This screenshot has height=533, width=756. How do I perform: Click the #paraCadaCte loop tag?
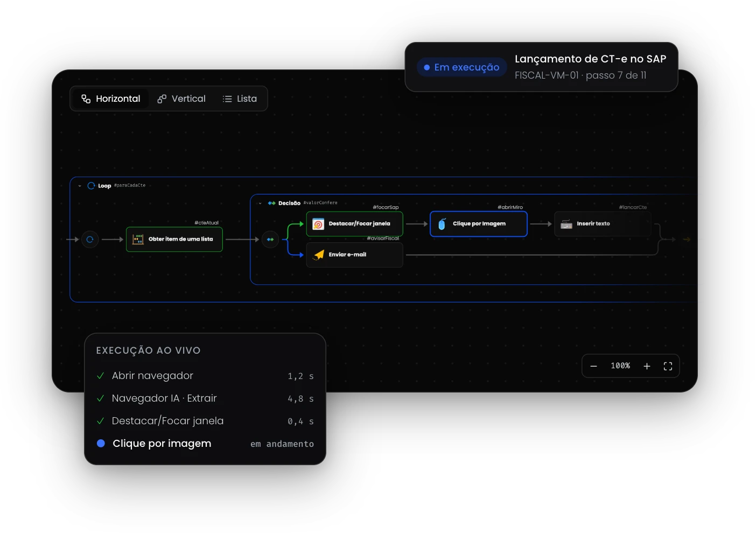point(130,185)
